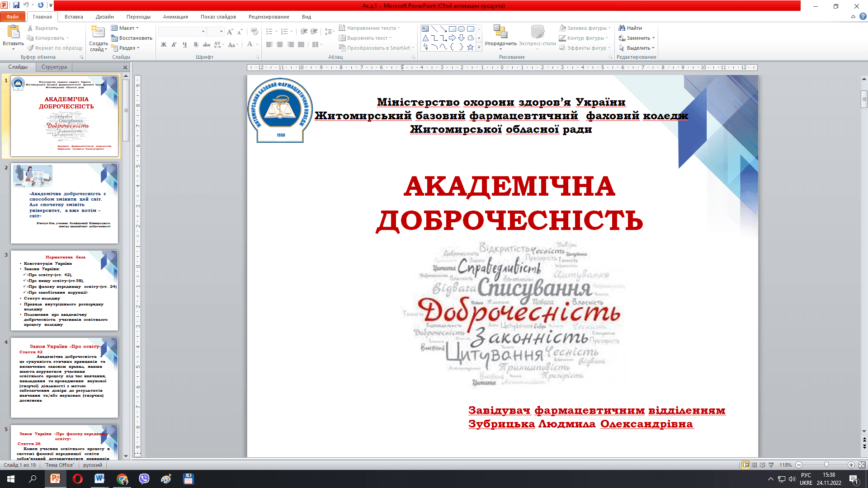Start slideshow from status bar icon
The image size is (868, 488).
click(x=771, y=465)
